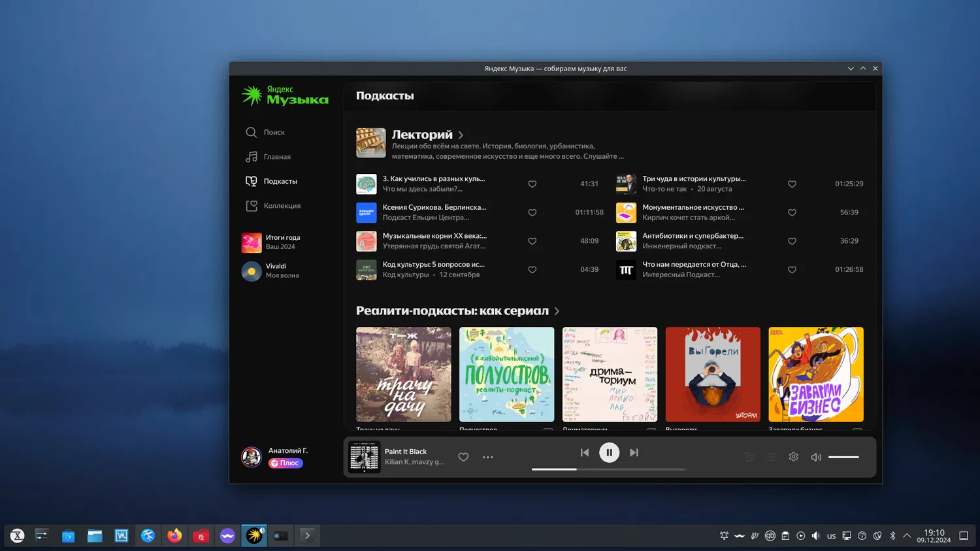The image size is (980, 551).
Task: Open the system tray volume icon
Action: (x=815, y=536)
